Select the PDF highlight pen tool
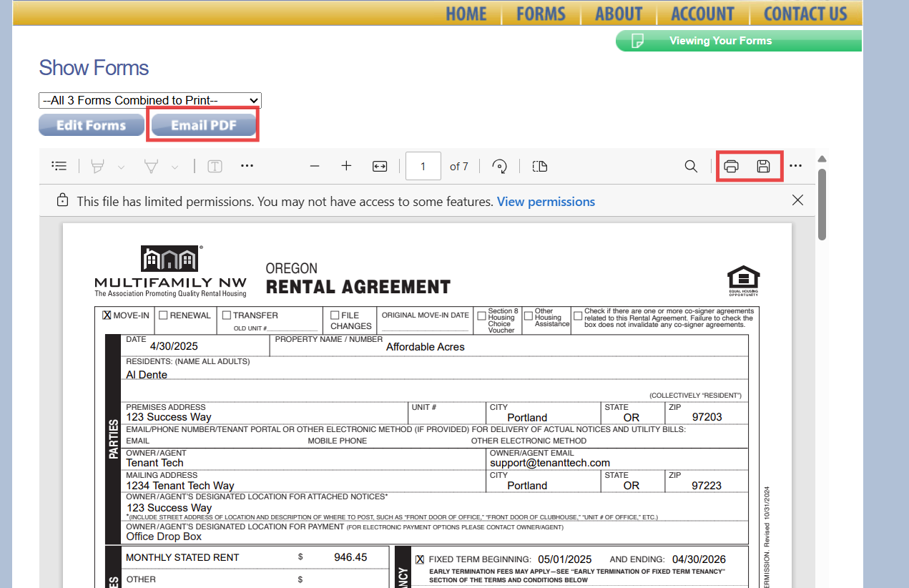The image size is (909, 588). pos(97,167)
